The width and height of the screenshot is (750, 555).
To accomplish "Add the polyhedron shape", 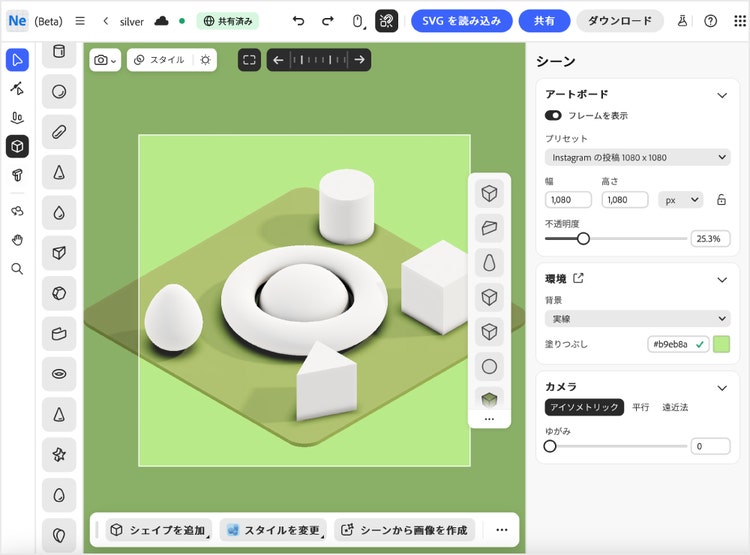I will (x=59, y=293).
